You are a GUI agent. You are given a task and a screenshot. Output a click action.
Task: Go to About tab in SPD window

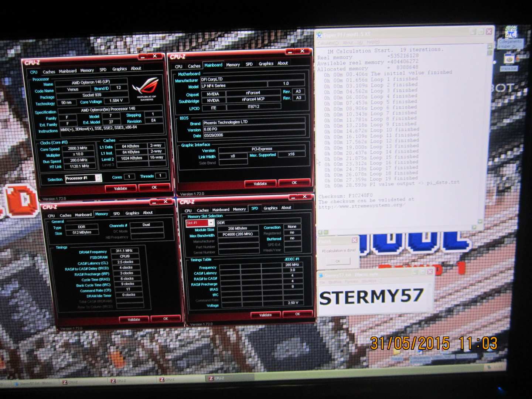pos(286,208)
